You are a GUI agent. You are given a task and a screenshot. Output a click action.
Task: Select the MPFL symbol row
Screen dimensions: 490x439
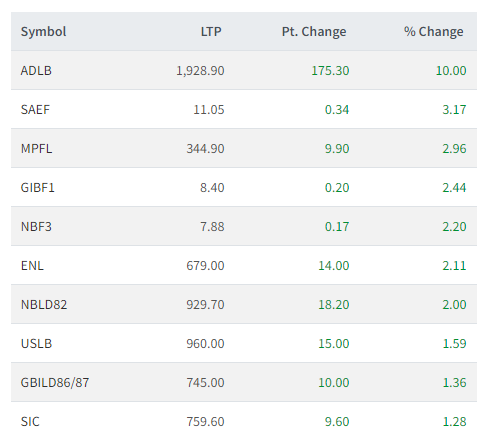tap(244, 148)
